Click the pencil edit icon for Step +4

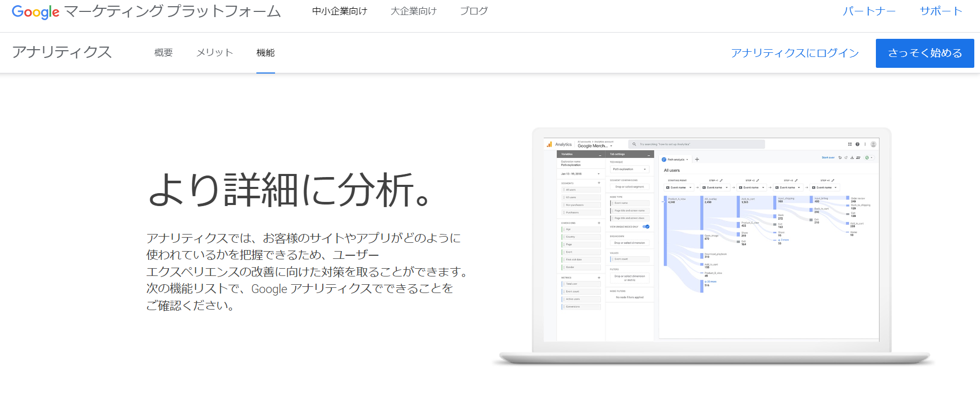833,180
